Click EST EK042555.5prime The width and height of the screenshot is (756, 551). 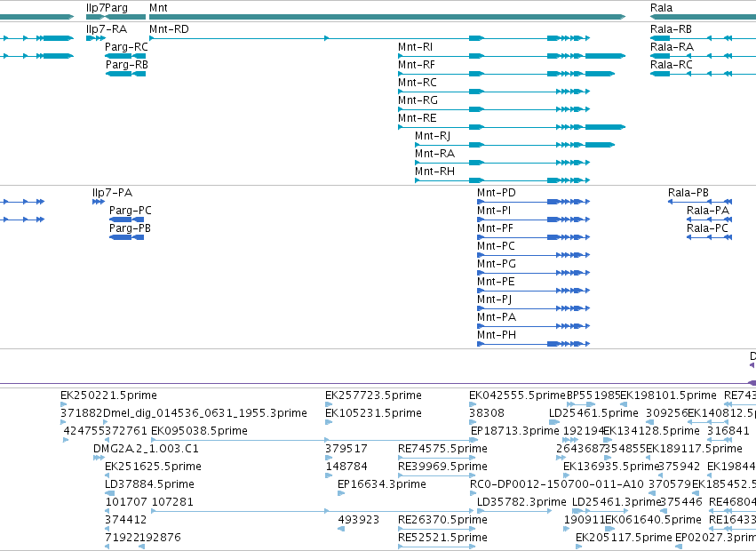click(x=517, y=395)
